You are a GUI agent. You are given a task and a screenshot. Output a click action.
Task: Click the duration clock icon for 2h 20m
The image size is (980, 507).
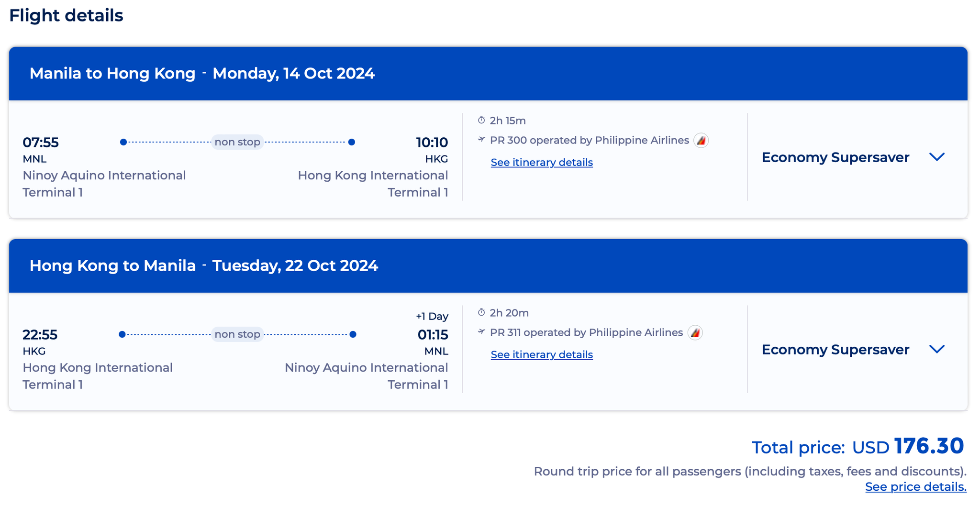point(481,312)
